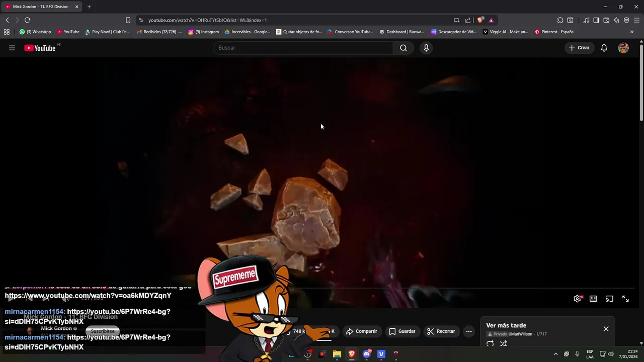Go to the YouTube home logo

[40, 48]
